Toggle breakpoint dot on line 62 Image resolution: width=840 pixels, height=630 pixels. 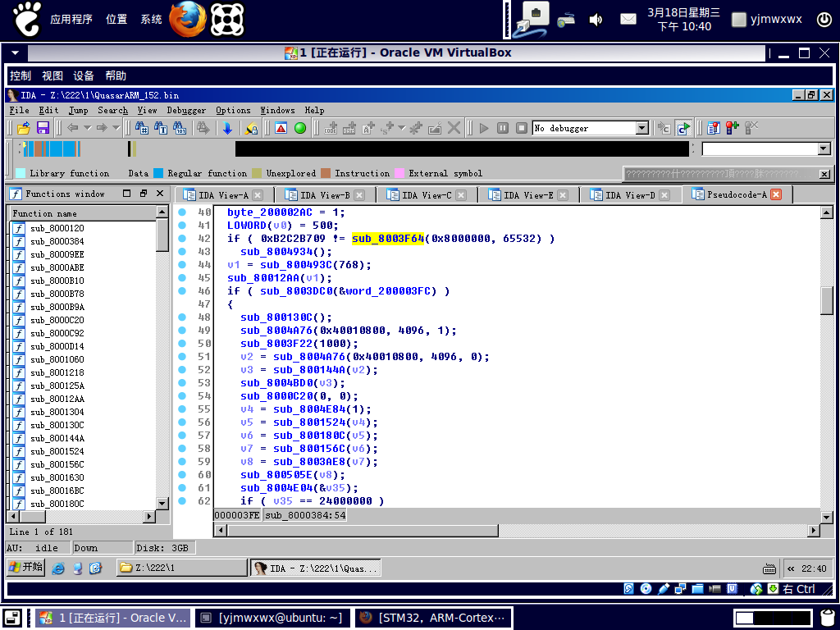click(x=181, y=501)
